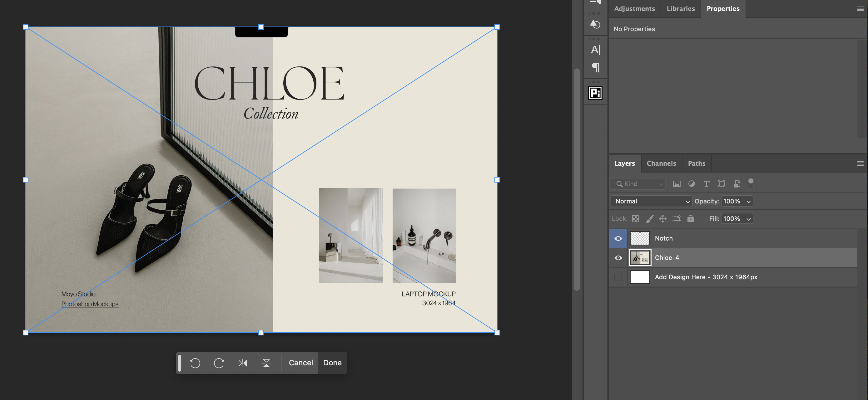Click the flip vertical icon
The height and width of the screenshot is (400, 868).
266,363
